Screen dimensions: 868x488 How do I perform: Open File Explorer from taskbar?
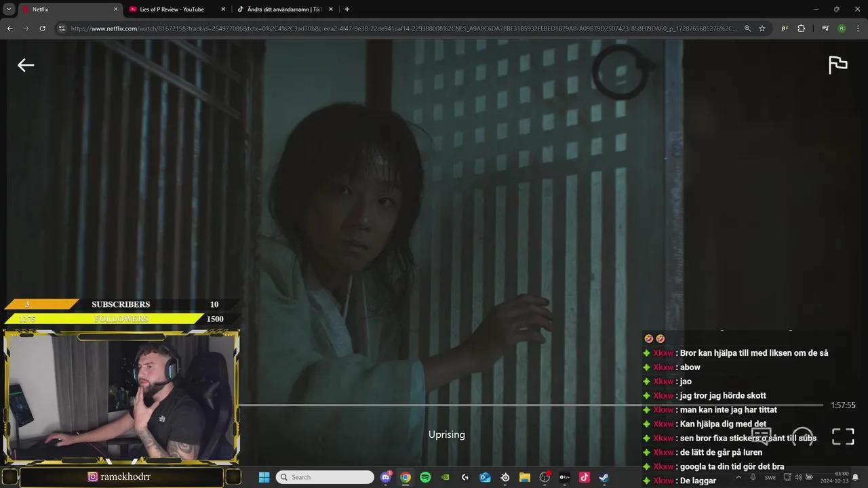click(524, 477)
